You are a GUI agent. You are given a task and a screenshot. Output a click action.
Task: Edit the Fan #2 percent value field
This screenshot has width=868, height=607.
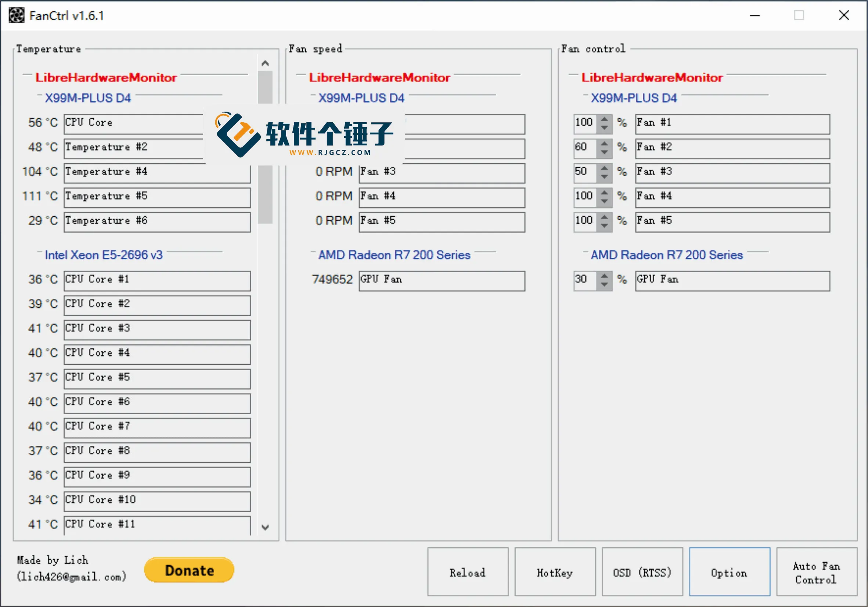pos(585,149)
